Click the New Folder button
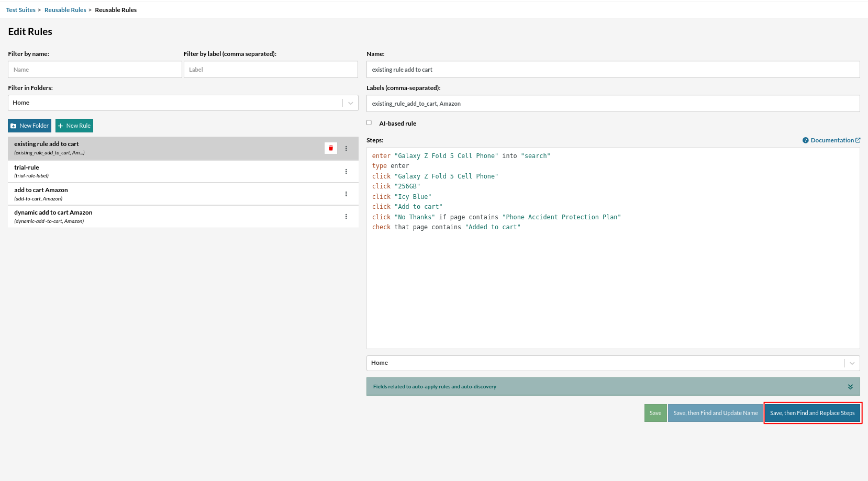The width and height of the screenshot is (868, 481). (x=30, y=126)
